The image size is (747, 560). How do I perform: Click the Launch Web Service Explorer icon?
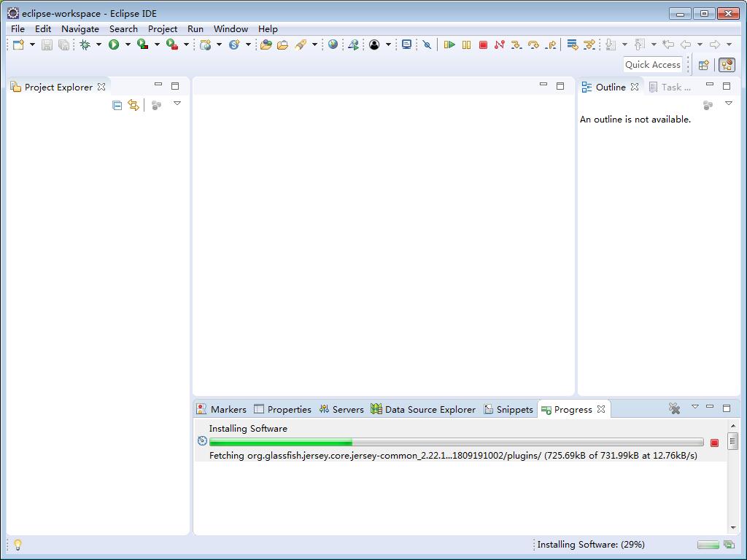point(353,44)
